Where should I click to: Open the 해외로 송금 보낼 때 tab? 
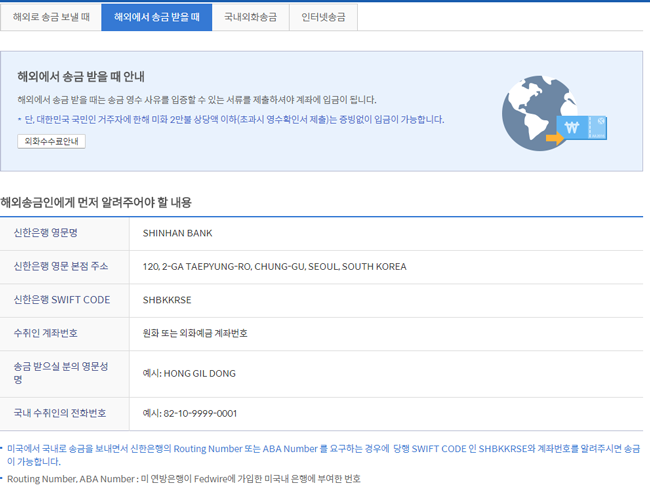[x=51, y=17]
